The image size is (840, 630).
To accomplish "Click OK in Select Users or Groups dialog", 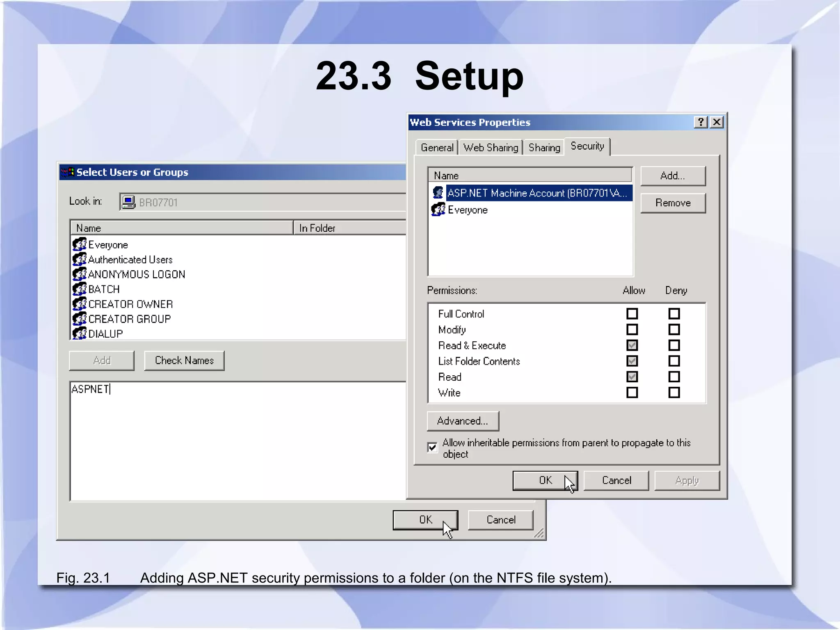I will tap(425, 520).
